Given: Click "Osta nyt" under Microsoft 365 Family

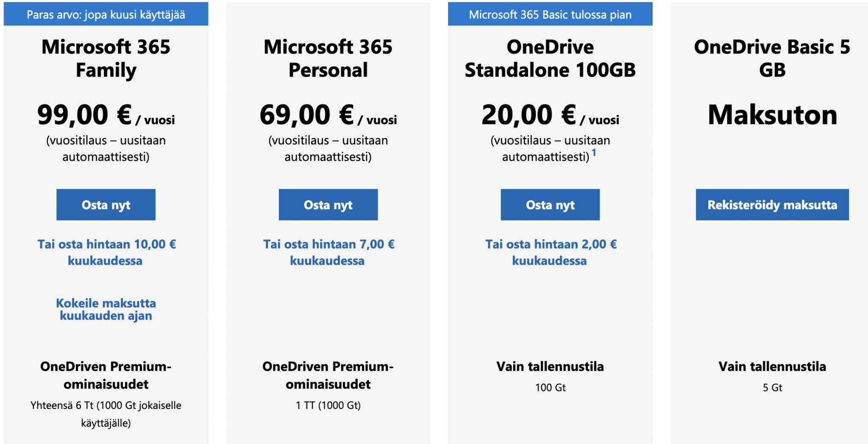Looking at the screenshot, I should (106, 205).
